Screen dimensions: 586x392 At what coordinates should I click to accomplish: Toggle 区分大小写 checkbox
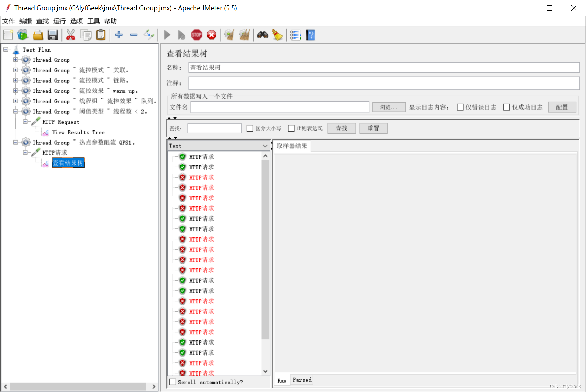pyautogui.click(x=250, y=128)
